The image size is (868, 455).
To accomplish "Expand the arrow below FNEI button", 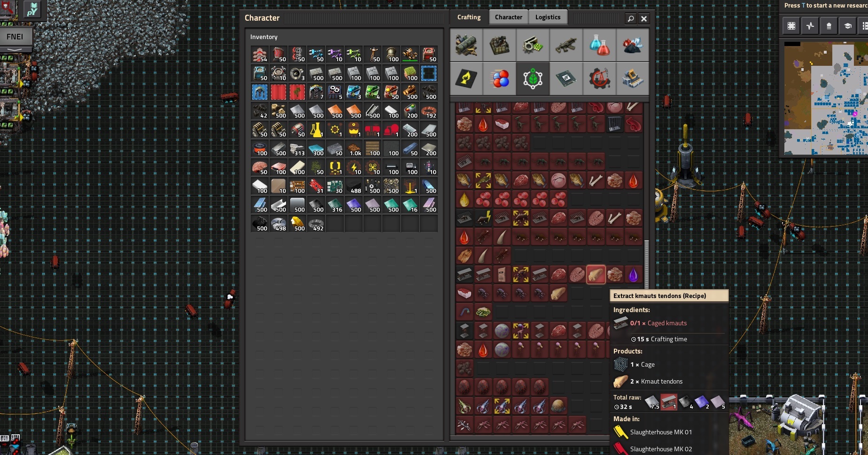I will 15,49.
